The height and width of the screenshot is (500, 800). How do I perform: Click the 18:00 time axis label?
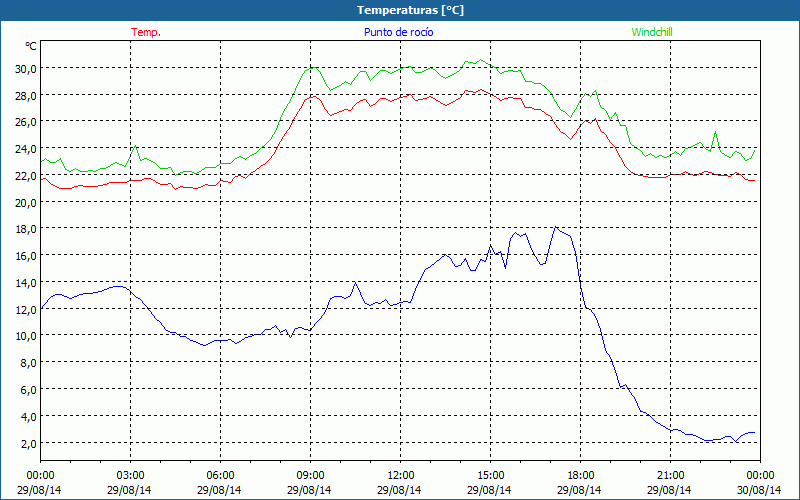pyautogui.click(x=580, y=476)
